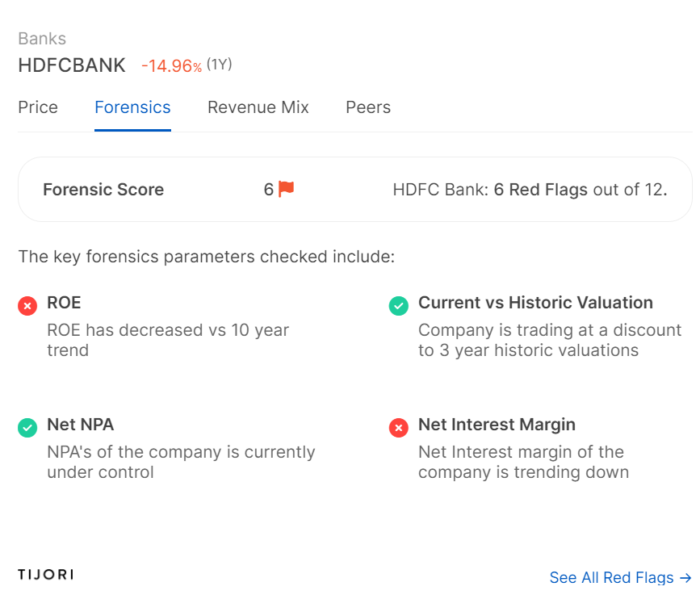
Task: Click the ROE parameter heading
Action: pos(65,303)
